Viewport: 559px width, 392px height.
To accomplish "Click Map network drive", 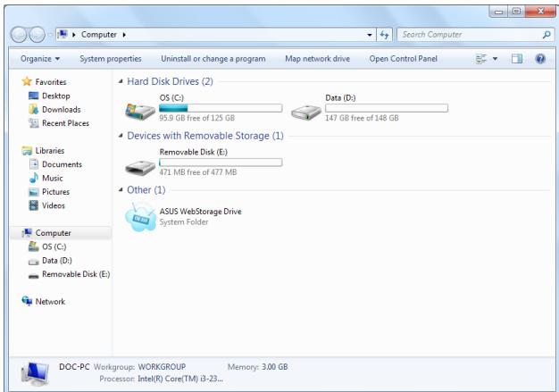I will [x=317, y=59].
